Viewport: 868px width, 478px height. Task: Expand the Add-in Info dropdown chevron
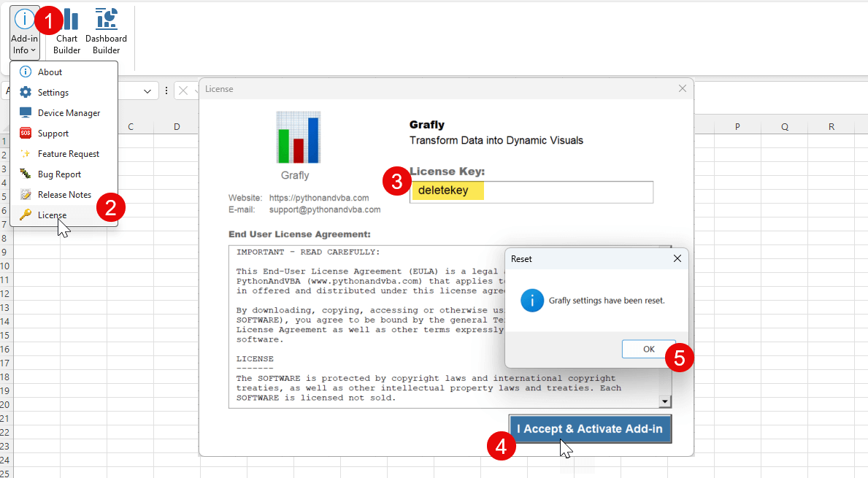[x=32, y=50]
